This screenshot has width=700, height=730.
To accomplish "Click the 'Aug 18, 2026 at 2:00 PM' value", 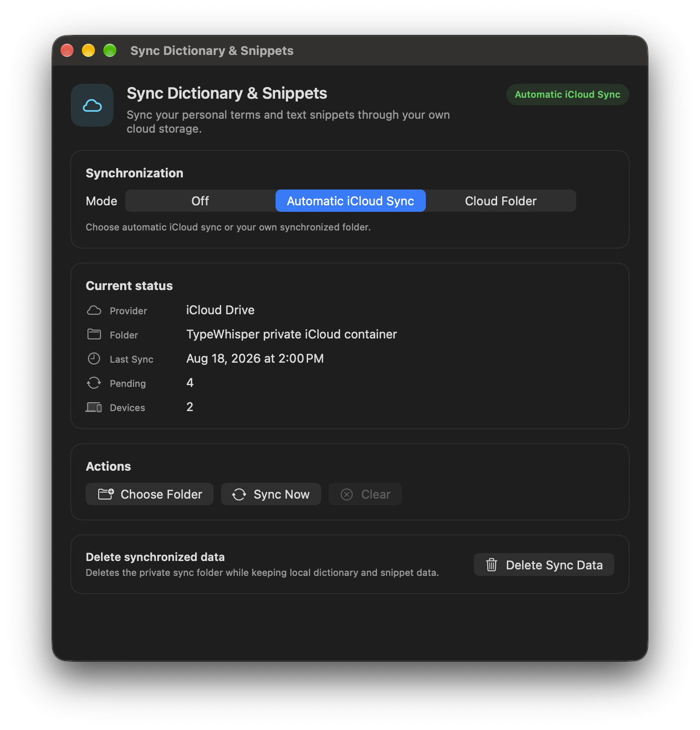I will 255,358.
